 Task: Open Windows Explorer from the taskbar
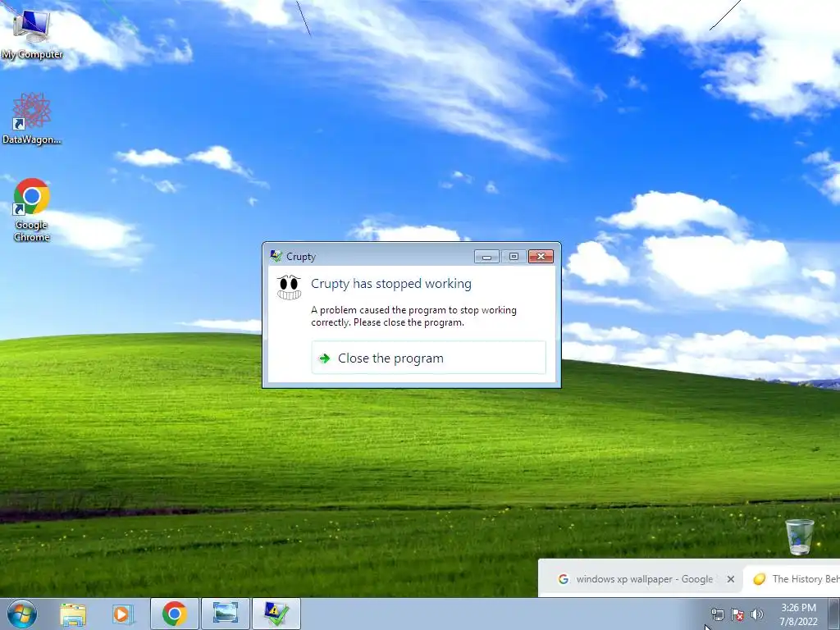point(73,614)
